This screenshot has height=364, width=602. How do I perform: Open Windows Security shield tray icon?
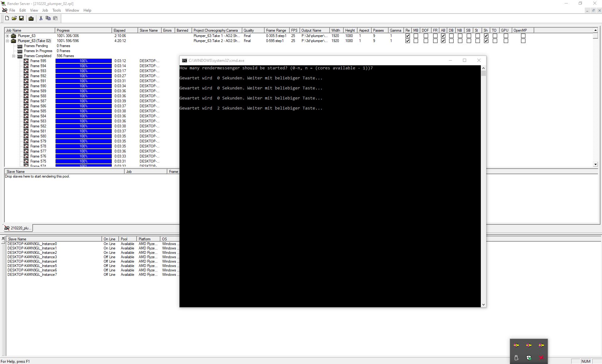[x=529, y=358]
